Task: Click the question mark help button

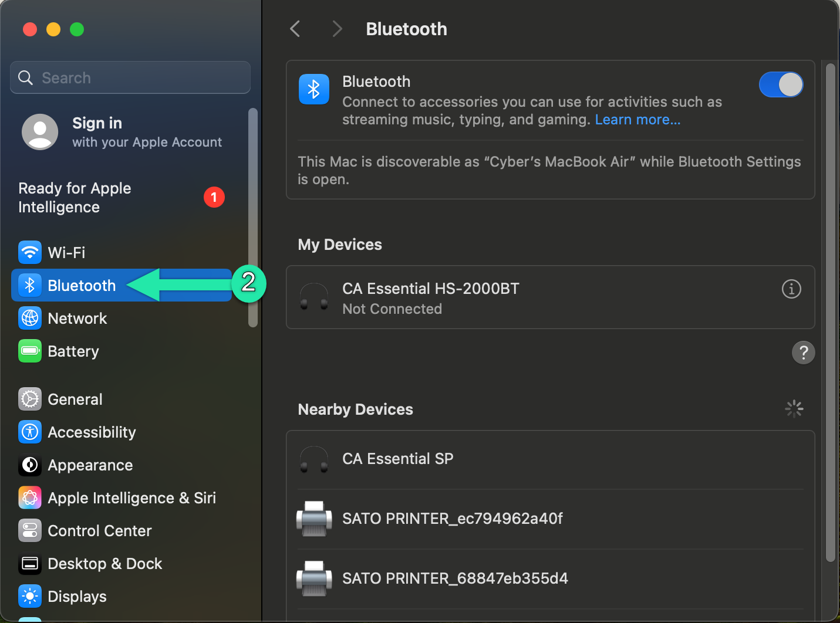Action: [x=804, y=353]
